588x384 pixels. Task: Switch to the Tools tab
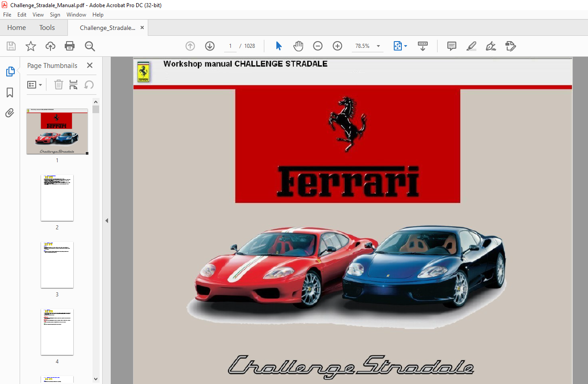click(x=47, y=28)
